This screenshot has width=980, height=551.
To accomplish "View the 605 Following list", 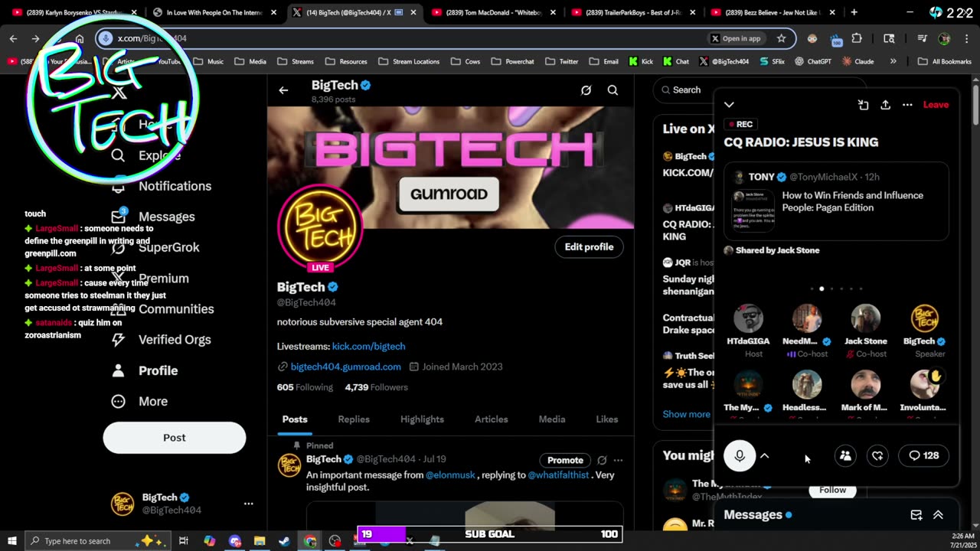I will 305,387.
